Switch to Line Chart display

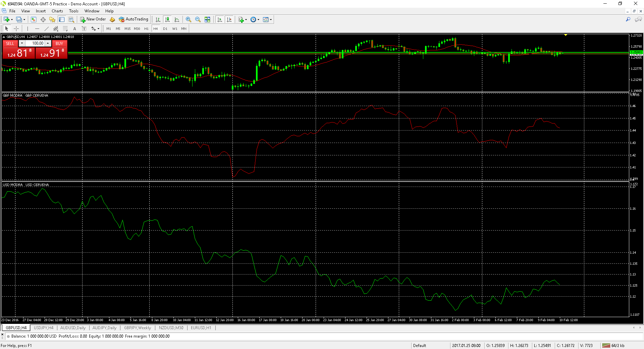coord(177,19)
